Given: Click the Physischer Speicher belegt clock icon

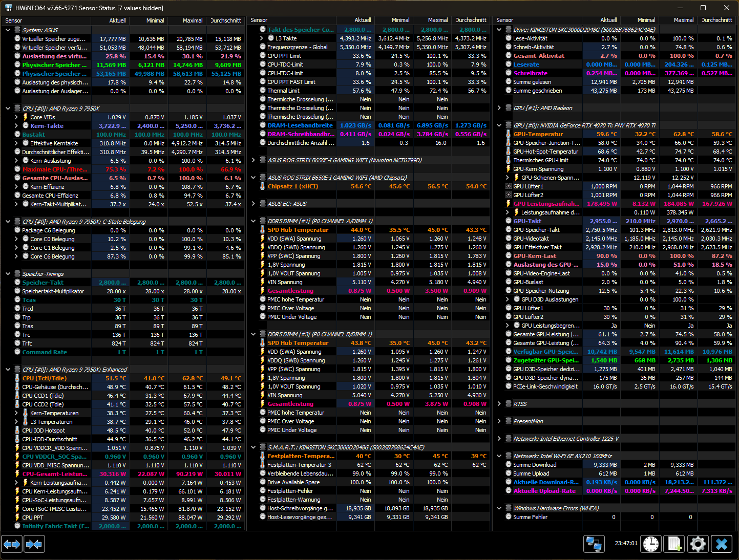Looking at the screenshot, I should (17, 65).
